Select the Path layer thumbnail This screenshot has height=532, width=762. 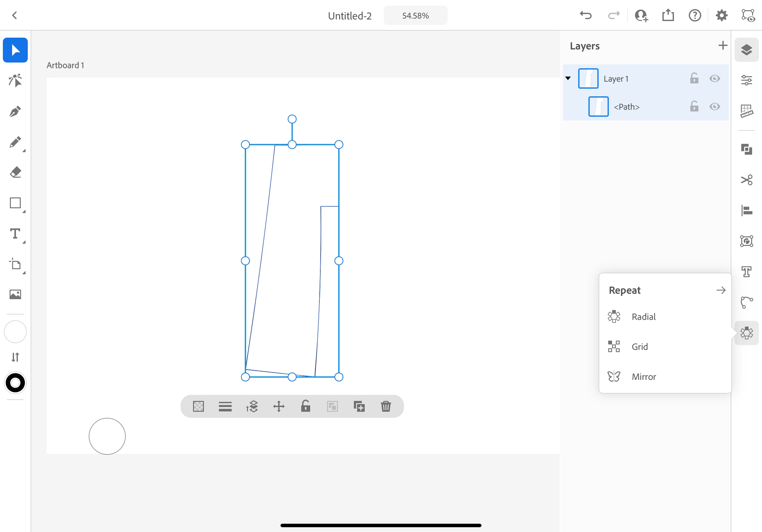598,107
